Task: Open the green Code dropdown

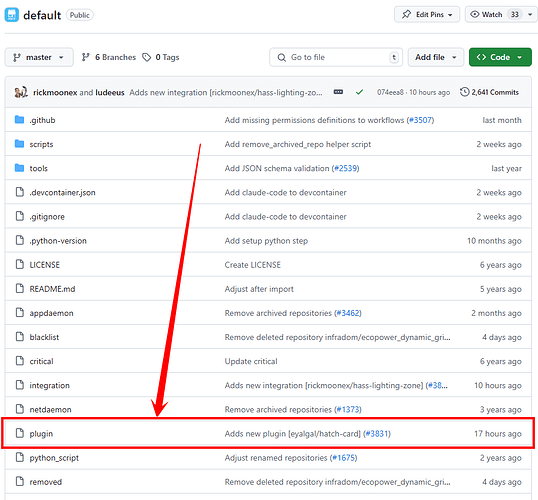Action: 500,57
